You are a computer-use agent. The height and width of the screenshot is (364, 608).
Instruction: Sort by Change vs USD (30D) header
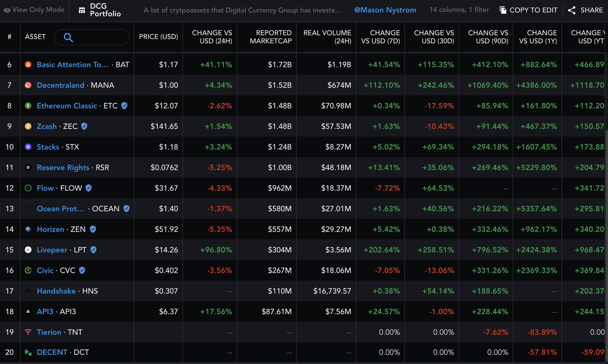pos(434,37)
